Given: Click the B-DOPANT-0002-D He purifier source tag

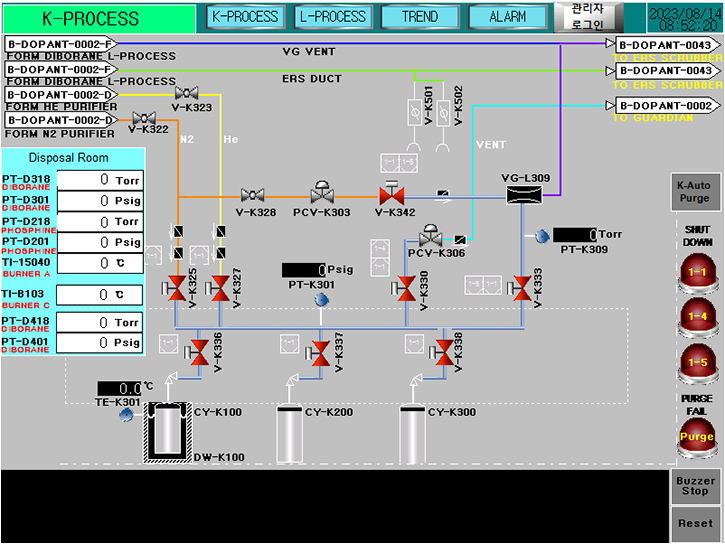Looking at the screenshot, I should click(x=61, y=95).
